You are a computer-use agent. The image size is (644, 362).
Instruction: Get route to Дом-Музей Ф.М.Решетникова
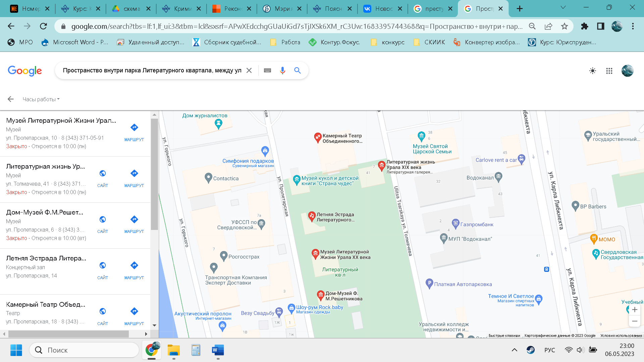(x=134, y=224)
